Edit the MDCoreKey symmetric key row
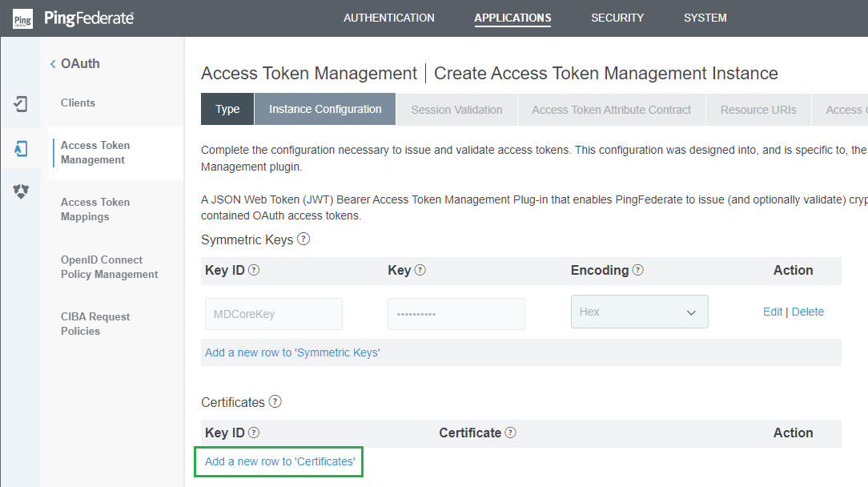868x487 pixels. pos(772,312)
